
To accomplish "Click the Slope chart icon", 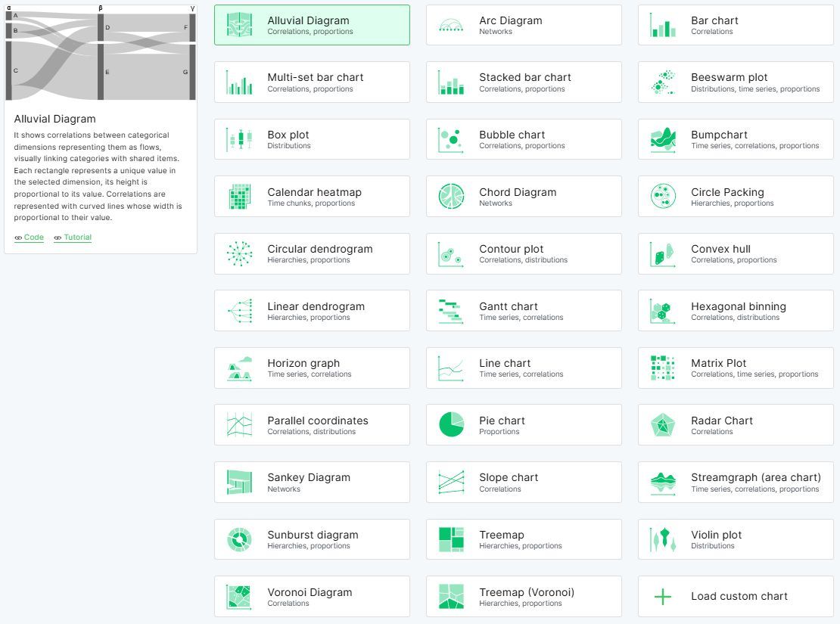I will (x=451, y=482).
